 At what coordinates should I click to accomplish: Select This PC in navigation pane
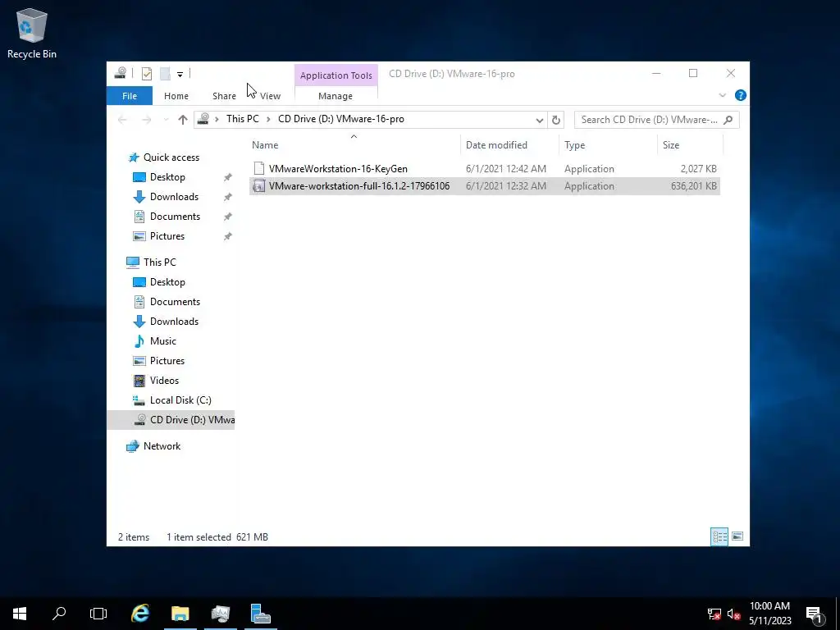pos(160,262)
